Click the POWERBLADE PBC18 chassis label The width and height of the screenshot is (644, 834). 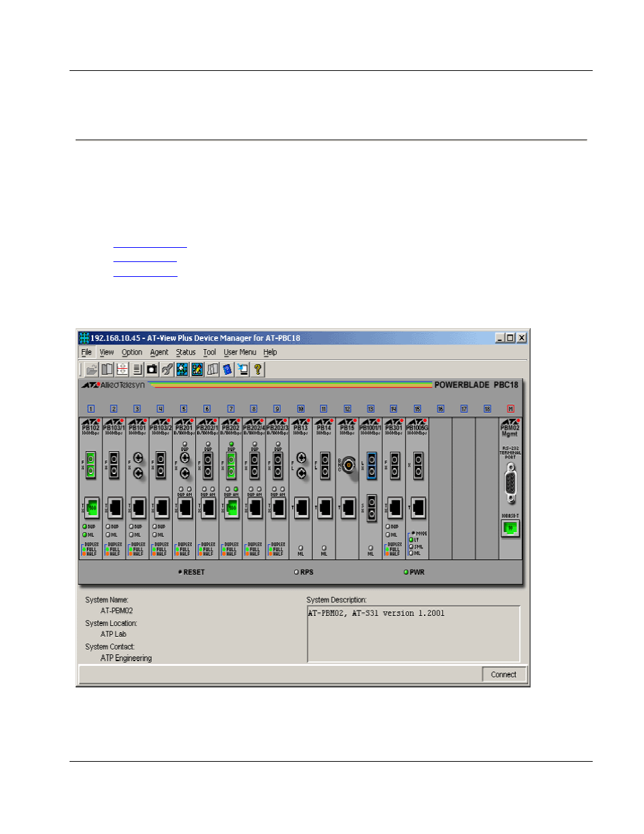click(476, 385)
